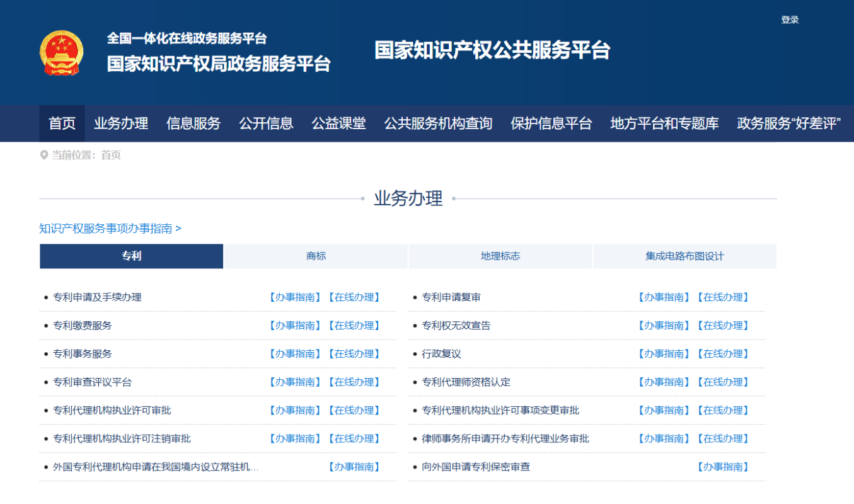Screen dimensions: 854x504
Task: Open 政务服务“好差评” navigation item
Action: (788, 123)
